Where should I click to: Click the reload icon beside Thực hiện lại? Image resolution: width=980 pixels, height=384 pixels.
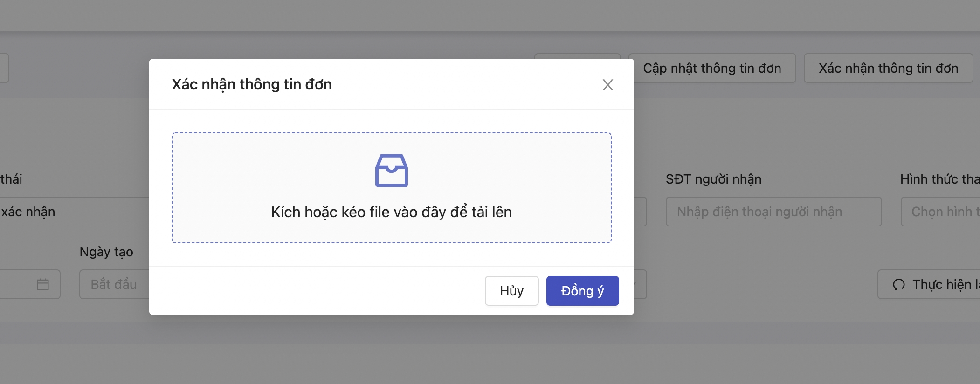(x=898, y=284)
